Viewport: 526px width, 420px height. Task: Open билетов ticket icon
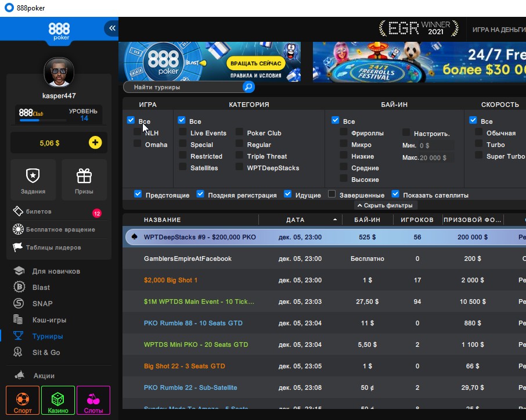point(18,211)
